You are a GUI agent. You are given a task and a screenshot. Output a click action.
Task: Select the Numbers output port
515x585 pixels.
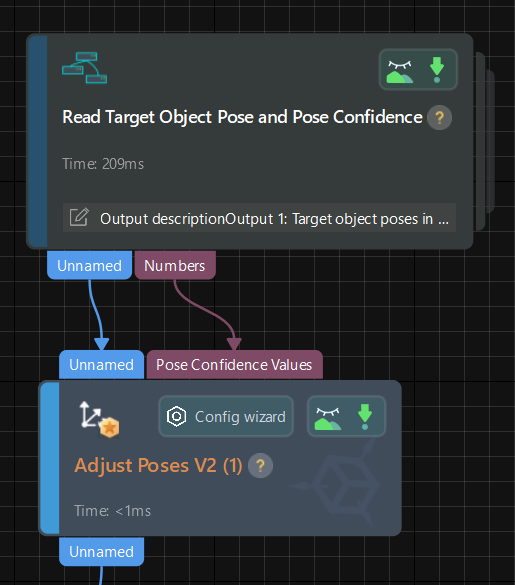(x=175, y=266)
